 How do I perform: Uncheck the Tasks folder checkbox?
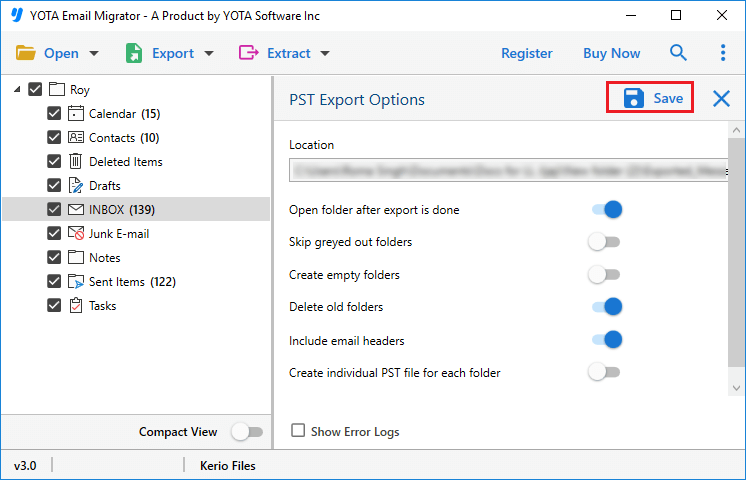point(54,305)
